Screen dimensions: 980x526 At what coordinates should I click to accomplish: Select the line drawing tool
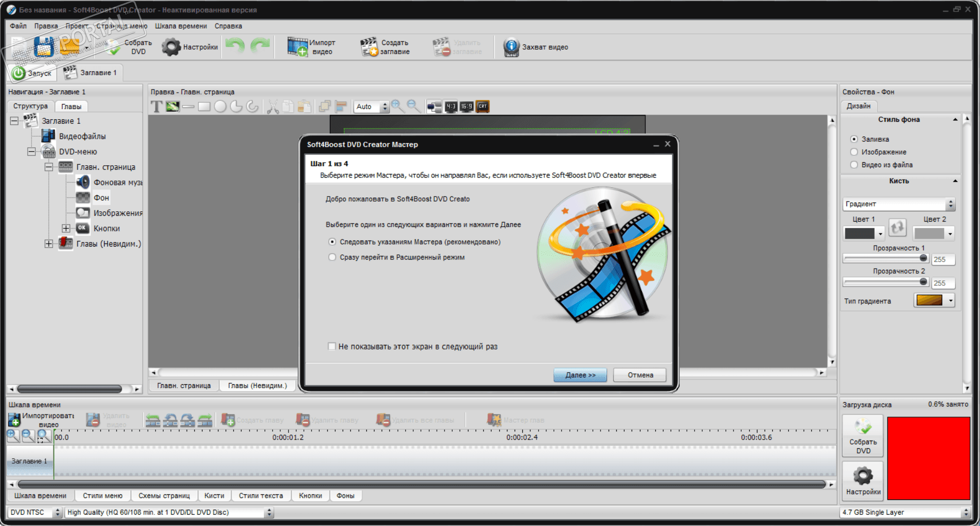[x=188, y=106]
